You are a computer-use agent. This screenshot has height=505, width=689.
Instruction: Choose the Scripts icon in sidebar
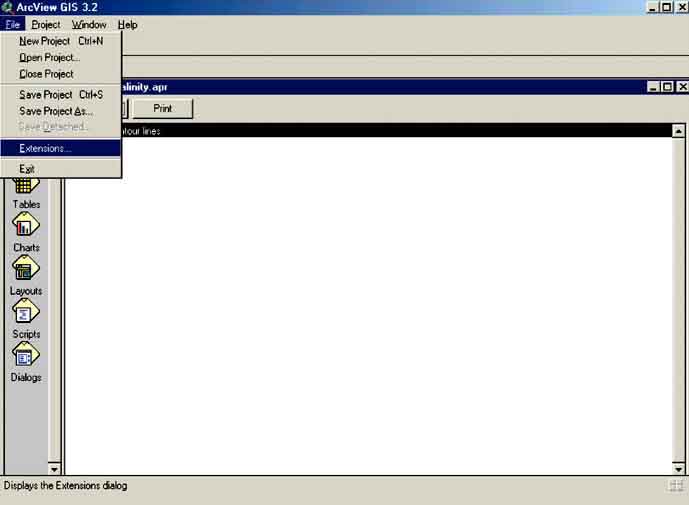point(26,312)
